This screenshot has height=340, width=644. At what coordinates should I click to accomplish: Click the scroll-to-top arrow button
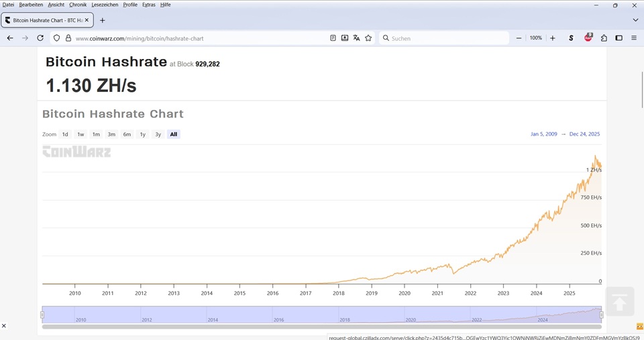click(620, 302)
